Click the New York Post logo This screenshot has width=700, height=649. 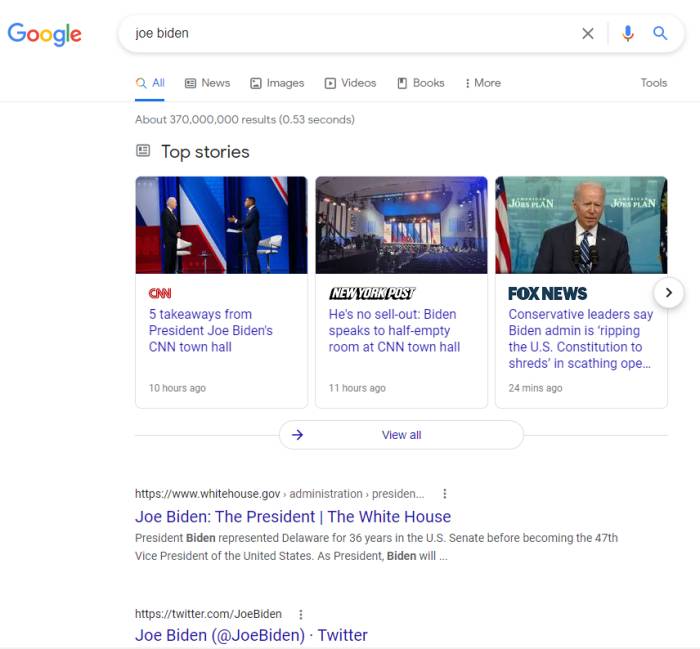pos(372,293)
